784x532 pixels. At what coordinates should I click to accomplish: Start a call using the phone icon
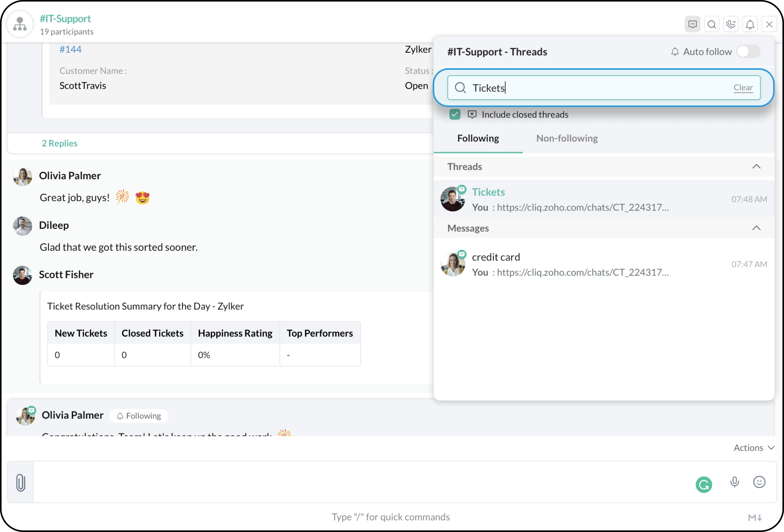click(731, 24)
